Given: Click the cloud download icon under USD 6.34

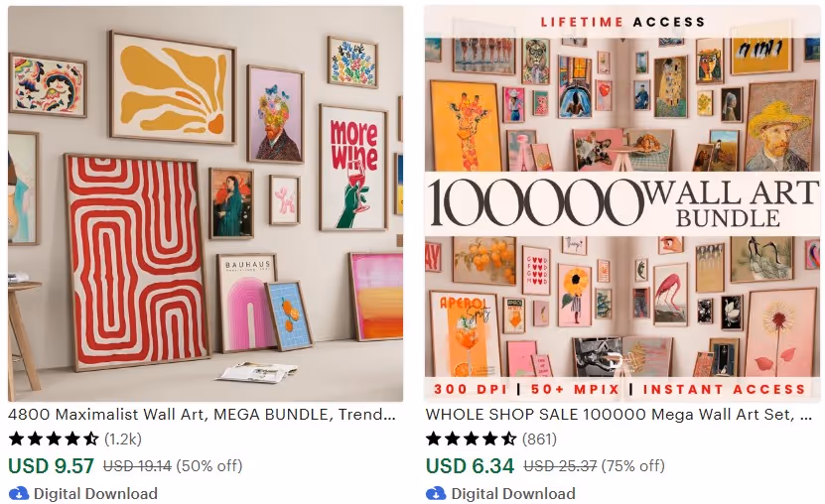Looking at the screenshot, I should (436, 493).
